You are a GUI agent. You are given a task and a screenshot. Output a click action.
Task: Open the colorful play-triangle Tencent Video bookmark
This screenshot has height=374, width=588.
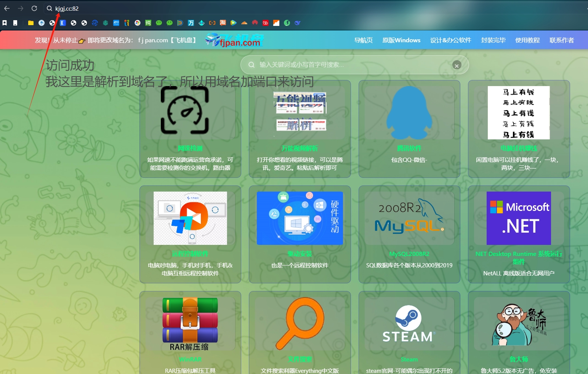234,23
